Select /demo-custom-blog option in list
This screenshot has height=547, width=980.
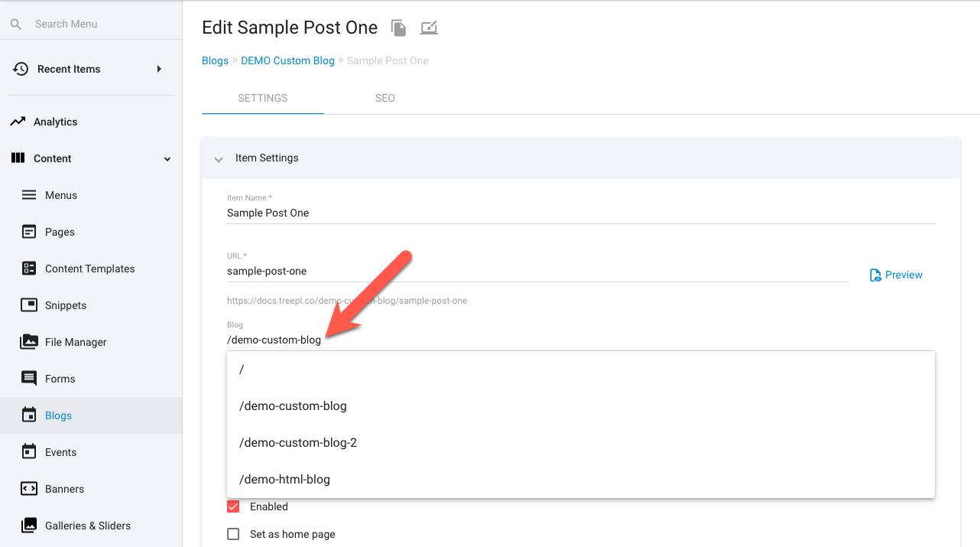[x=581, y=405]
